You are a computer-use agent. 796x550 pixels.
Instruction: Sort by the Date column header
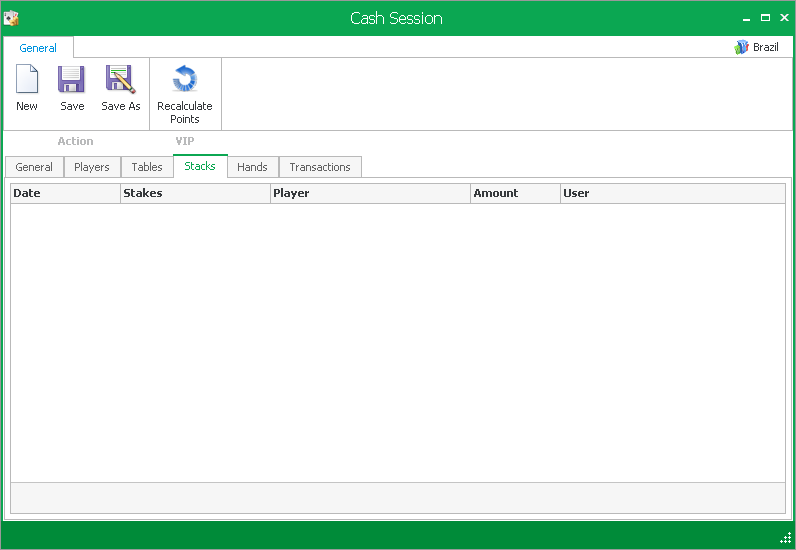(x=65, y=193)
